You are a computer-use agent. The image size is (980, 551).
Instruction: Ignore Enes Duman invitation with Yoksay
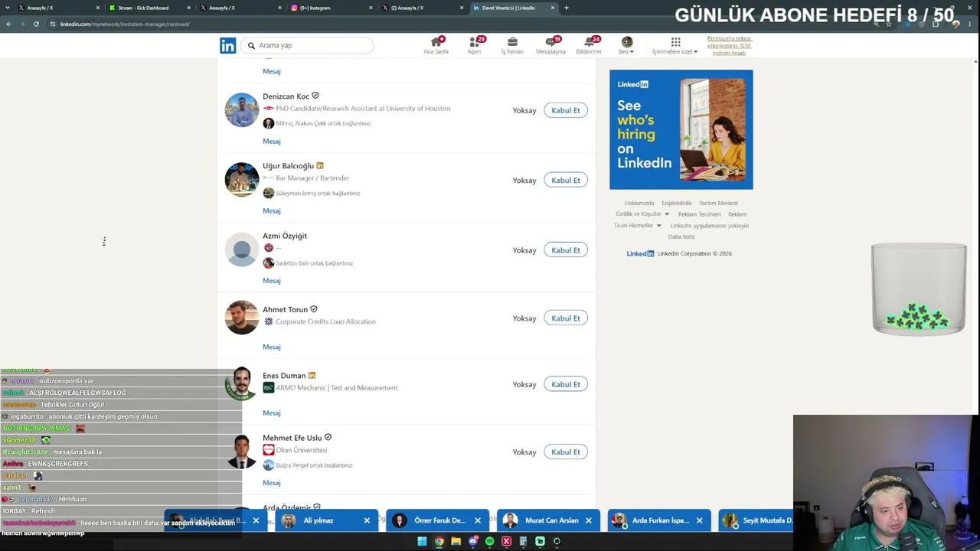(x=524, y=384)
